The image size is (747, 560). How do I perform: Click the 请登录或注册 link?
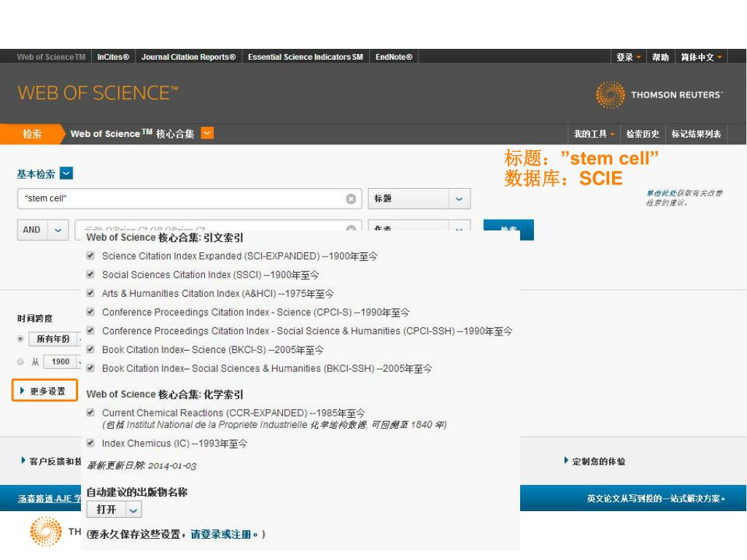coord(221,534)
